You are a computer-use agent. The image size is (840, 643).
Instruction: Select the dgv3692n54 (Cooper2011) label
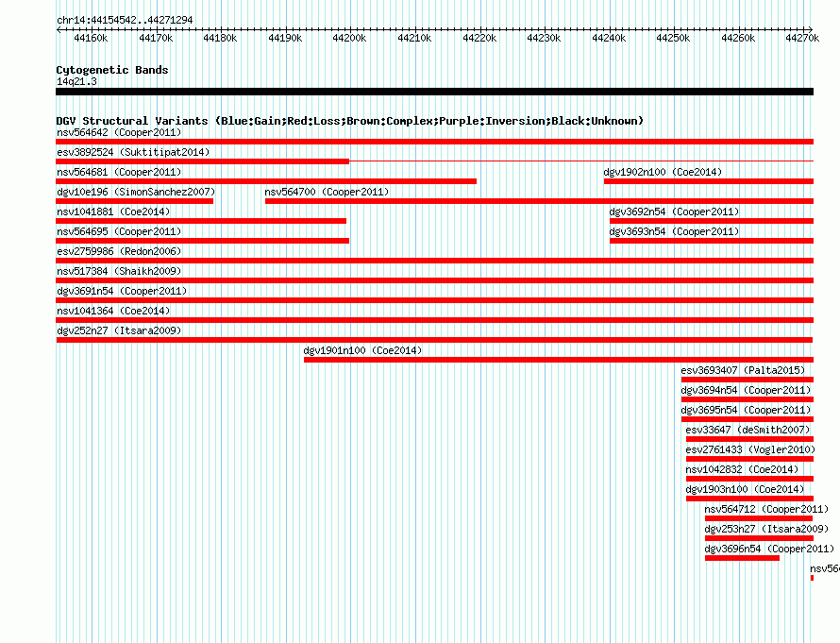674,212
